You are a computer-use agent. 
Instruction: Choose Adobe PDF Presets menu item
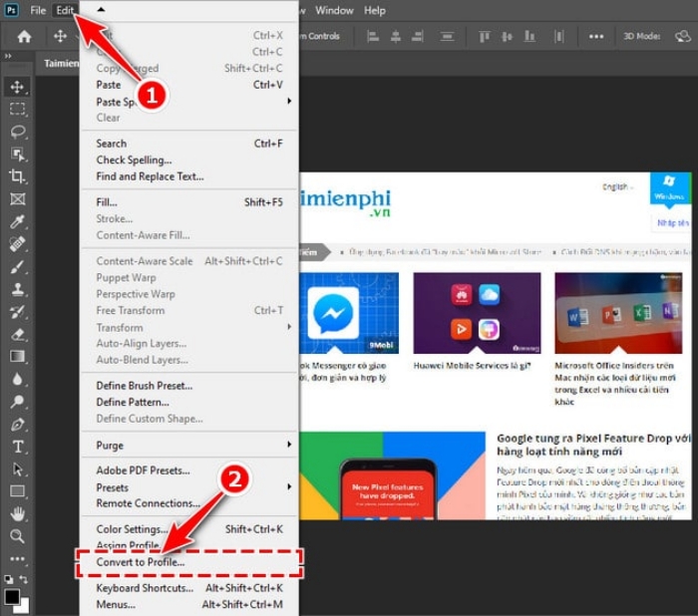[x=189, y=470]
